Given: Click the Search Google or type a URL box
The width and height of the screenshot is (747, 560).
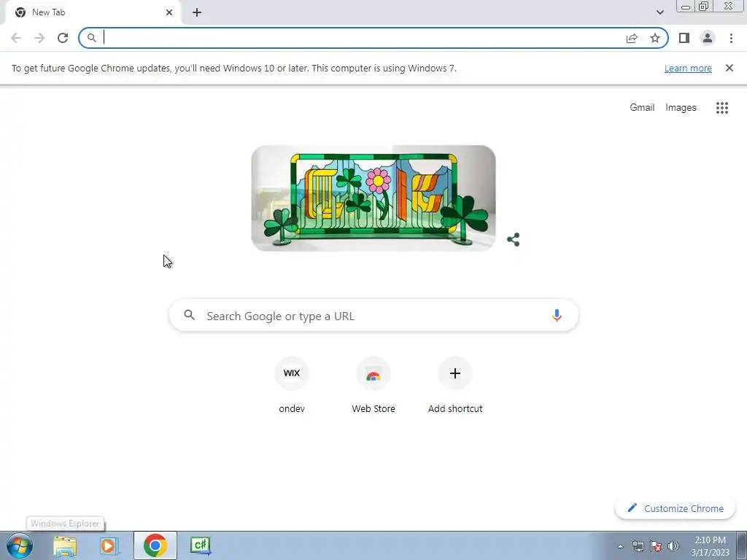Looking at the screenshot, I should pos(373,315).
